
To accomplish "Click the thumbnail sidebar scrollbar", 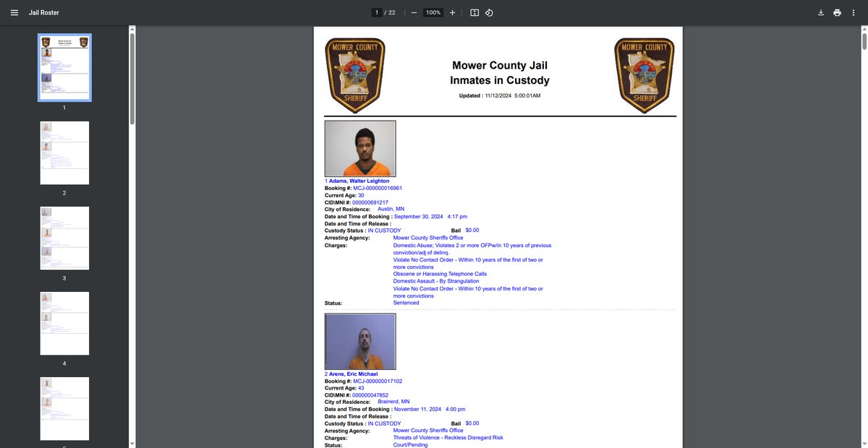I will [131, 79].
